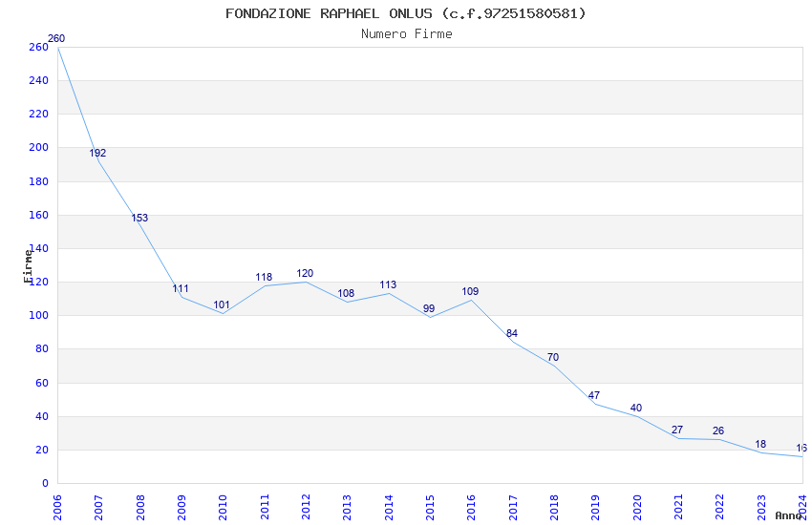
Task: Click the x-axis year 2012
Action: pyautogui.click(x=306, y=507)
